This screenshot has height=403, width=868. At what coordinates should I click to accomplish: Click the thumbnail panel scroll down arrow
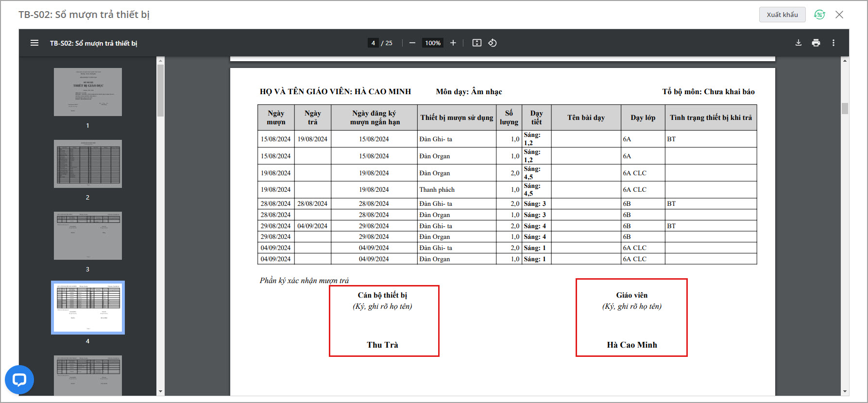click(160, 391)
